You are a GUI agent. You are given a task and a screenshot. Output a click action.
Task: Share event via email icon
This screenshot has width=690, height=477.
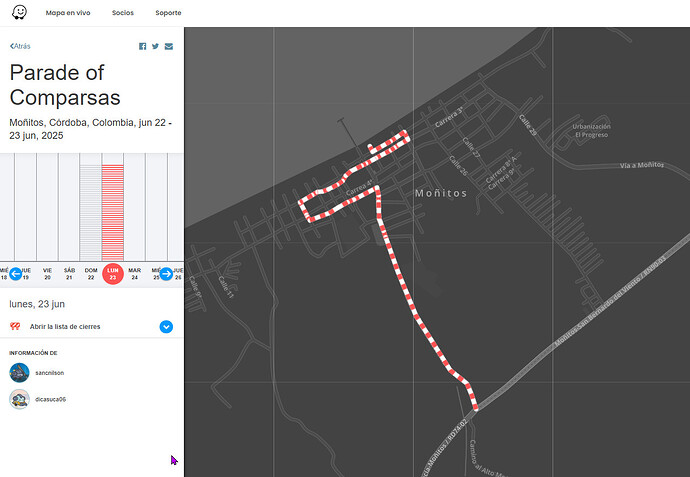169,46
